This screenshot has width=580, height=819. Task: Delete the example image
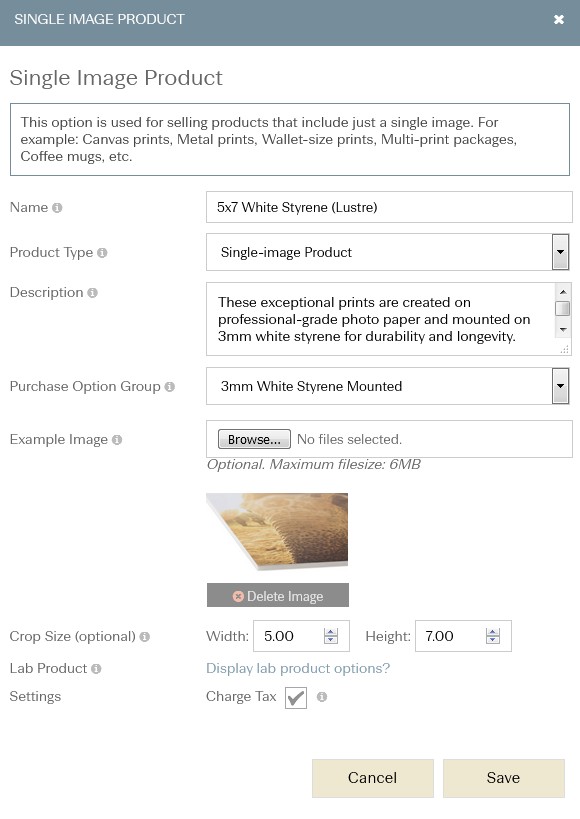[x=278, y=595]
